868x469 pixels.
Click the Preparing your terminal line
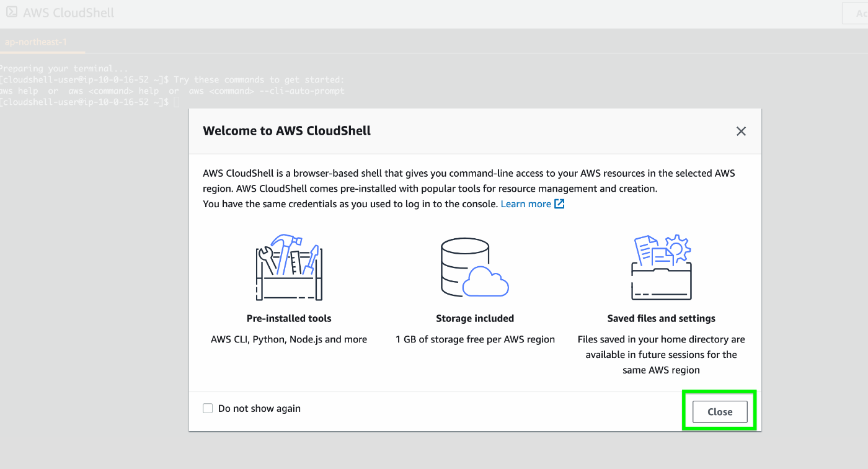(x=64, y=68)
